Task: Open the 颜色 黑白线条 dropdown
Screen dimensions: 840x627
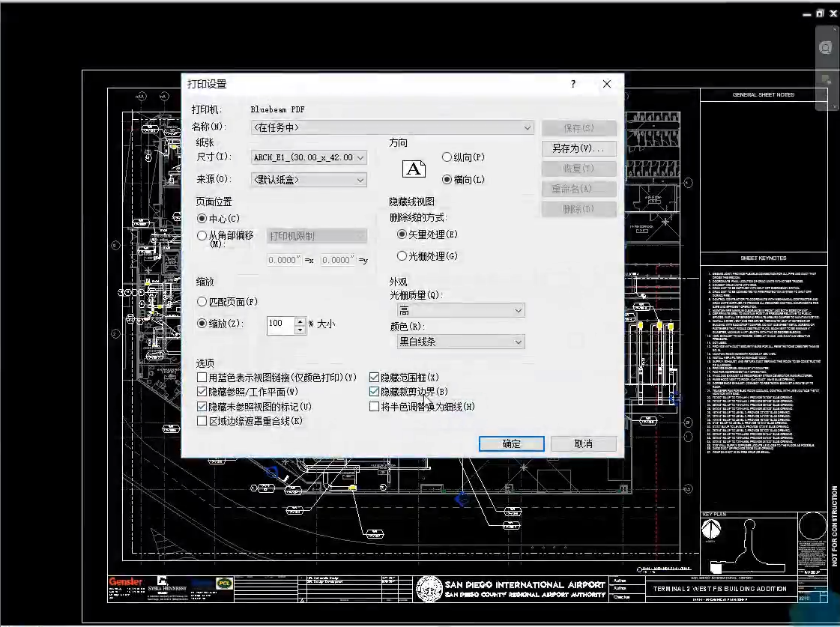Action: coord(461,342)
